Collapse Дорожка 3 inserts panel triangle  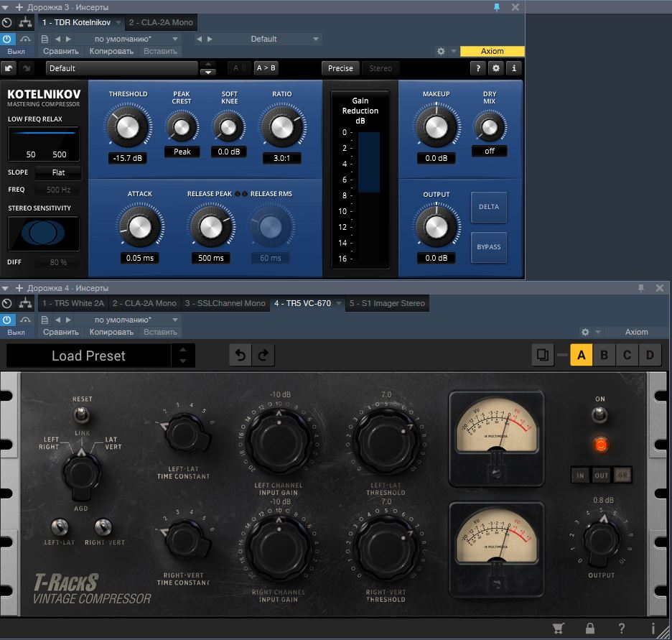pos(6,7)
